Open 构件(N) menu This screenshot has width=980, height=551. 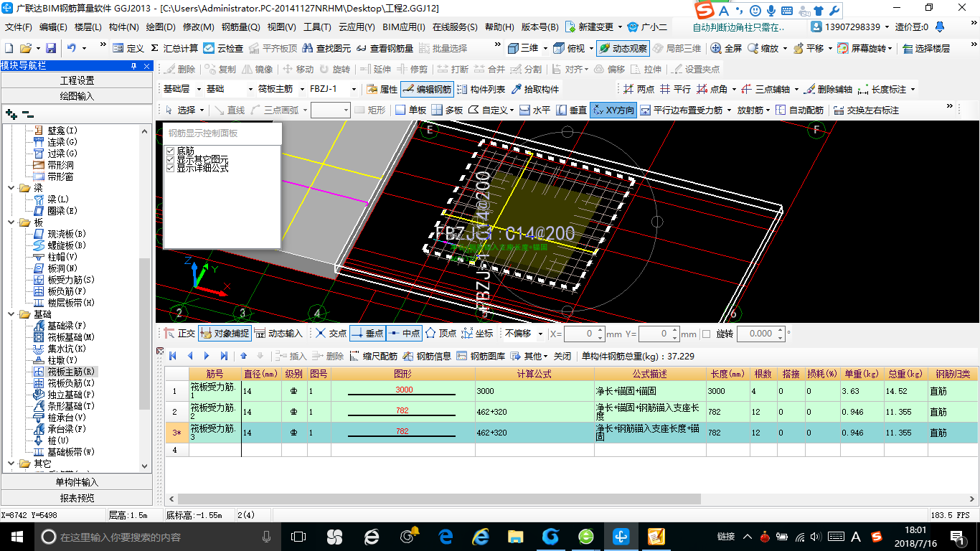coord(123,27)
